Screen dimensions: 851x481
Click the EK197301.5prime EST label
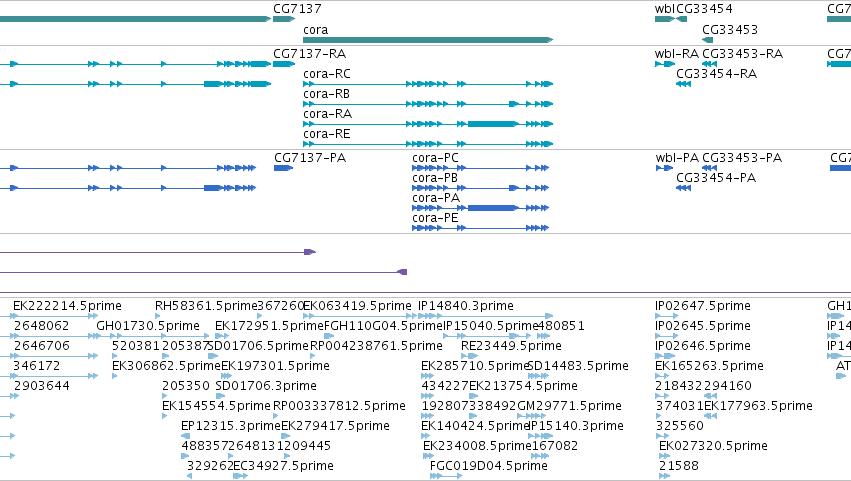click(x=275, y=366)
